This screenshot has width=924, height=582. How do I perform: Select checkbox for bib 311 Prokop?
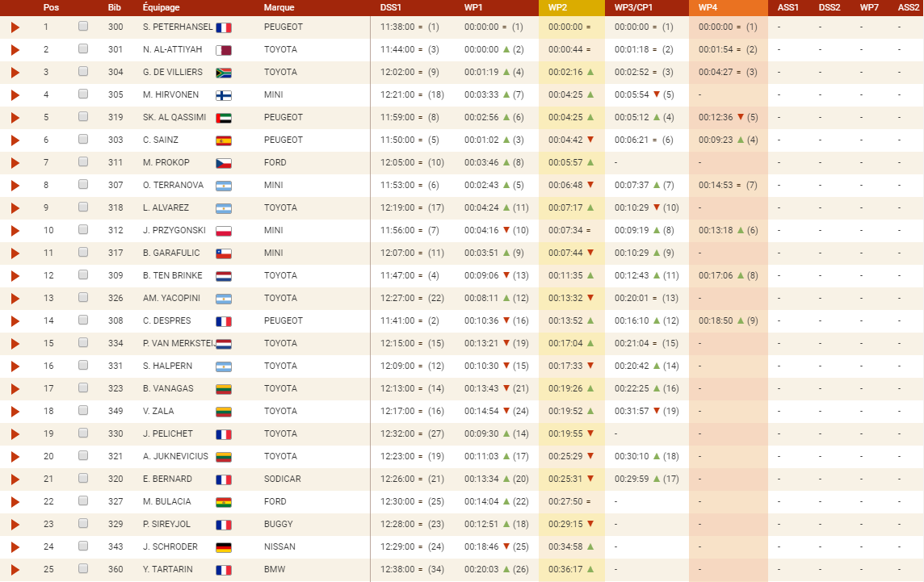click(x=83, y=161)
